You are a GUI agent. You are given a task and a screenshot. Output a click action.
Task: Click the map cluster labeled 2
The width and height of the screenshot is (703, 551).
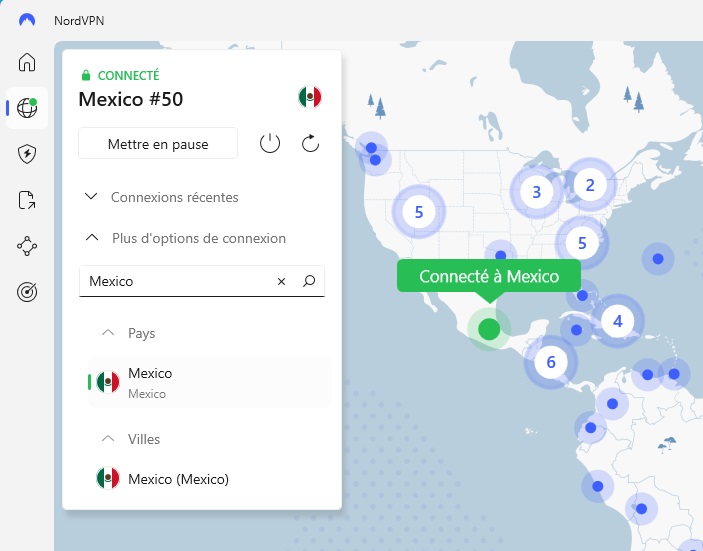click(590, 185)
